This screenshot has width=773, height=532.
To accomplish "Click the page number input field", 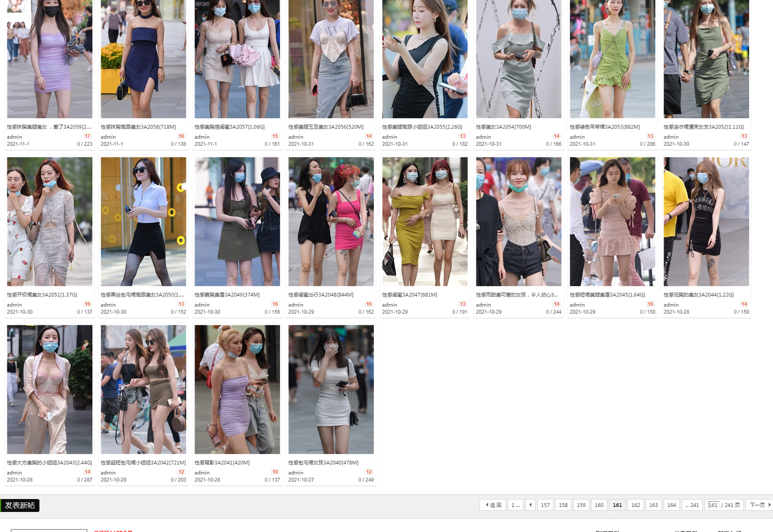I will click(713, 505).
